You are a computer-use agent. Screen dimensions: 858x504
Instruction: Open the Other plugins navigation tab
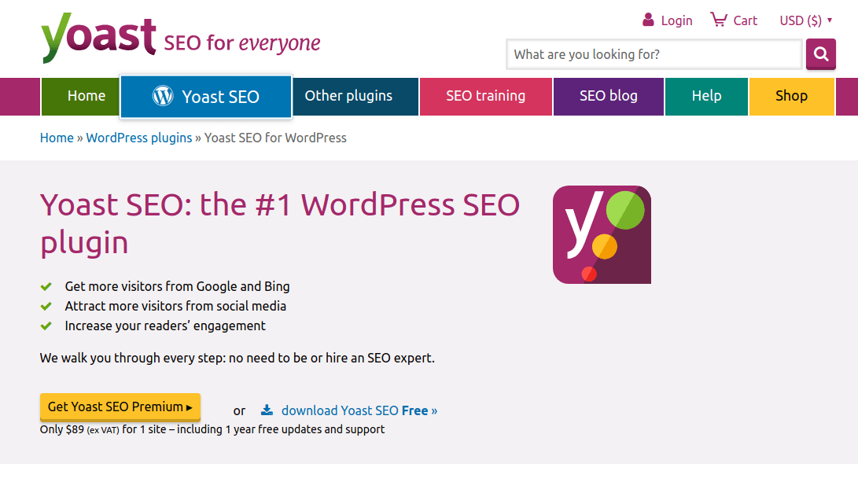tap(355, 96)
